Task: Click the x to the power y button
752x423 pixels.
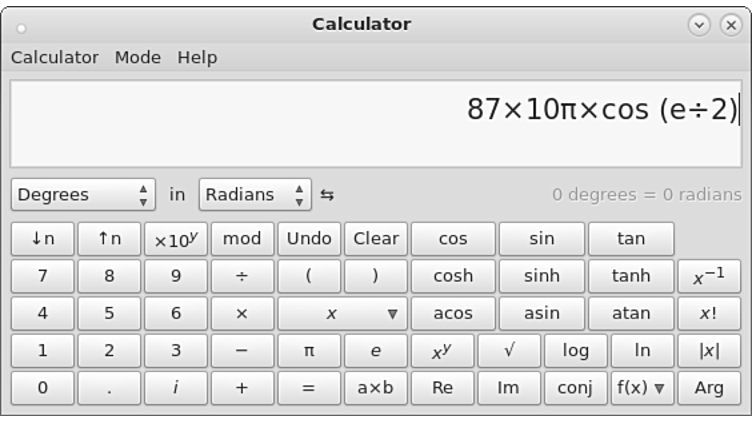Action: (442, 351)
